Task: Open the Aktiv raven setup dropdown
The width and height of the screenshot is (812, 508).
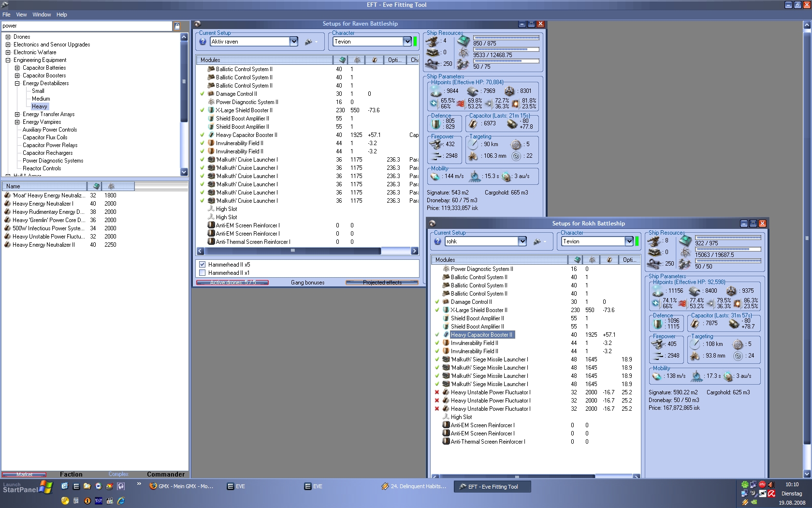Action: click(293, 42)
